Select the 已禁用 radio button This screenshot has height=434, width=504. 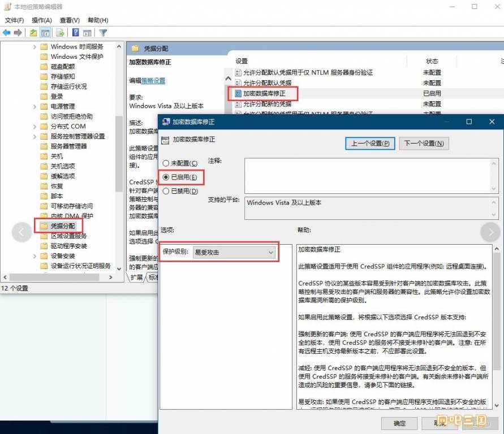[x=166, y=191]
